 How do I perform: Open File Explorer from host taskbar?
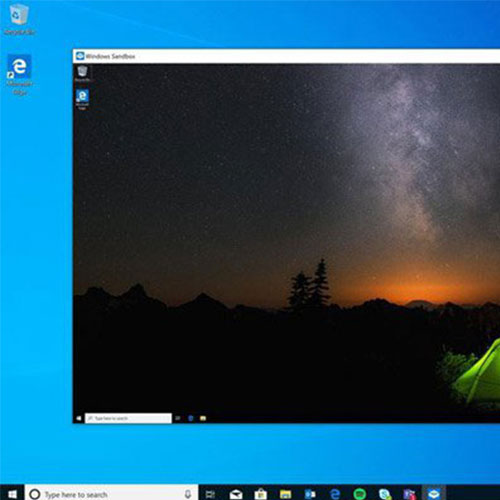click(285, 494)
